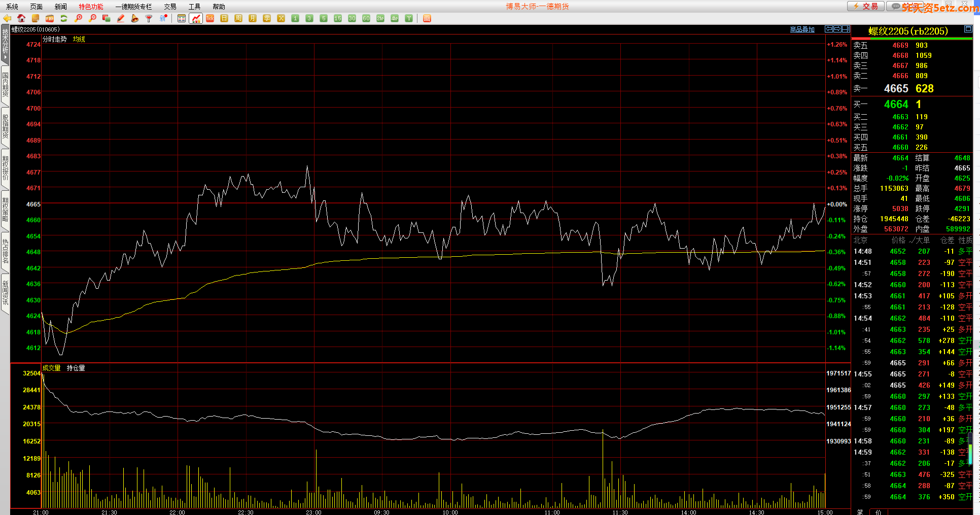Viewport: 980px width, 515px height.
Task: Click the zoom out magnifier icon
Action: (92, 18)
